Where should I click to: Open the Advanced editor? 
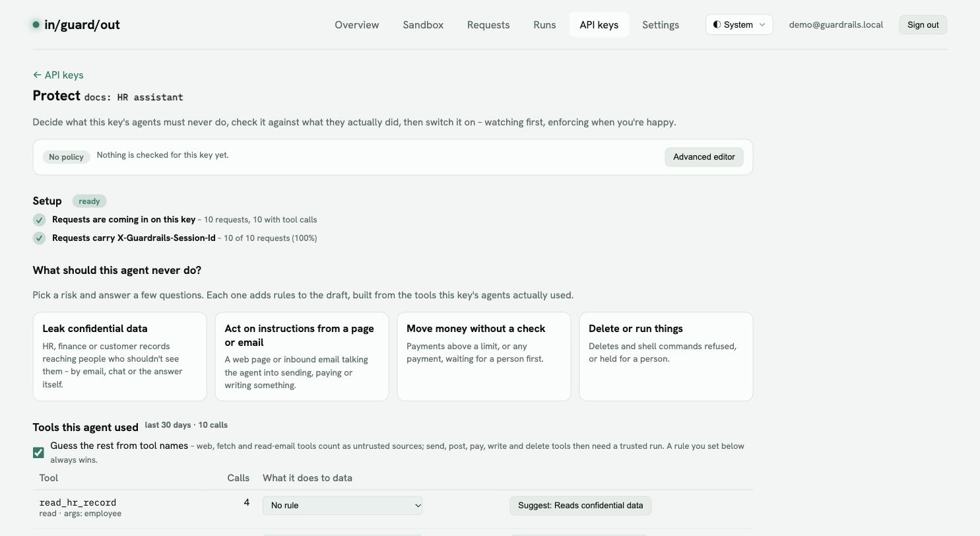704,157
